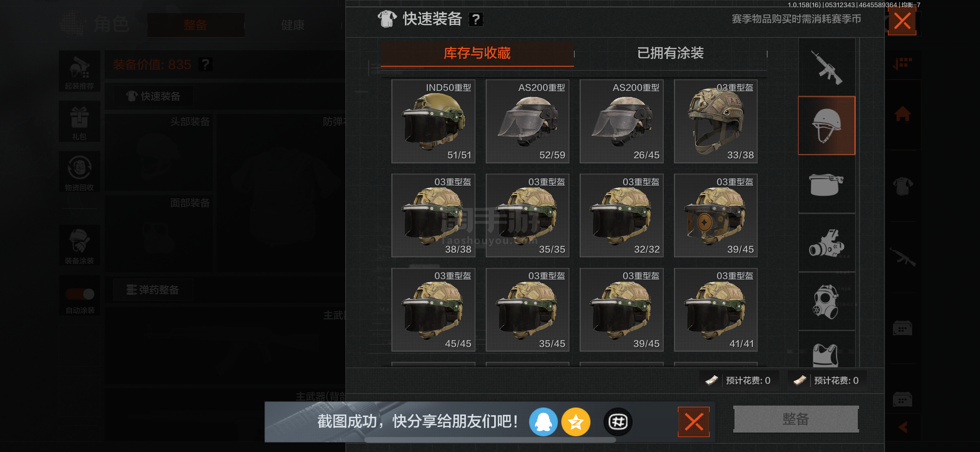Select the rifle weapon category icon
The width and height of the screenshot is (980, 452).
pyautogui.click(x=827, y=67)
